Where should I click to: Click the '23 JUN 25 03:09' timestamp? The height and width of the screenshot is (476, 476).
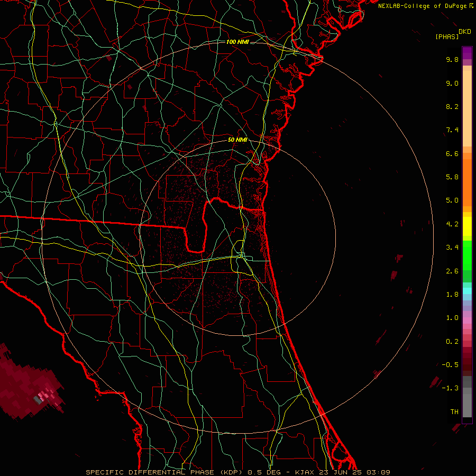(x=354, y=472)
